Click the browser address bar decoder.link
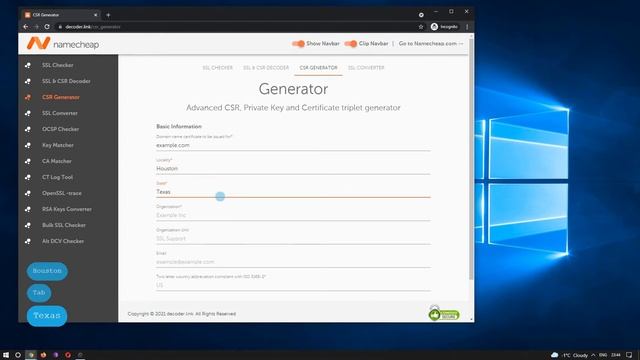Image resolution: width=640 pixels, height=360 pixels. (x=237, y=27)
